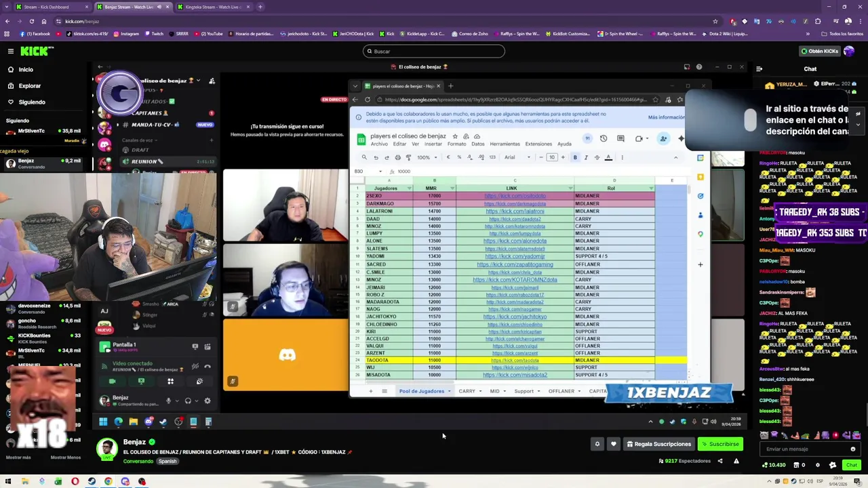Viewport: 868px width, 488px height.
Task: Open the Kick hamburger sidebar menu
Action: 10,51
